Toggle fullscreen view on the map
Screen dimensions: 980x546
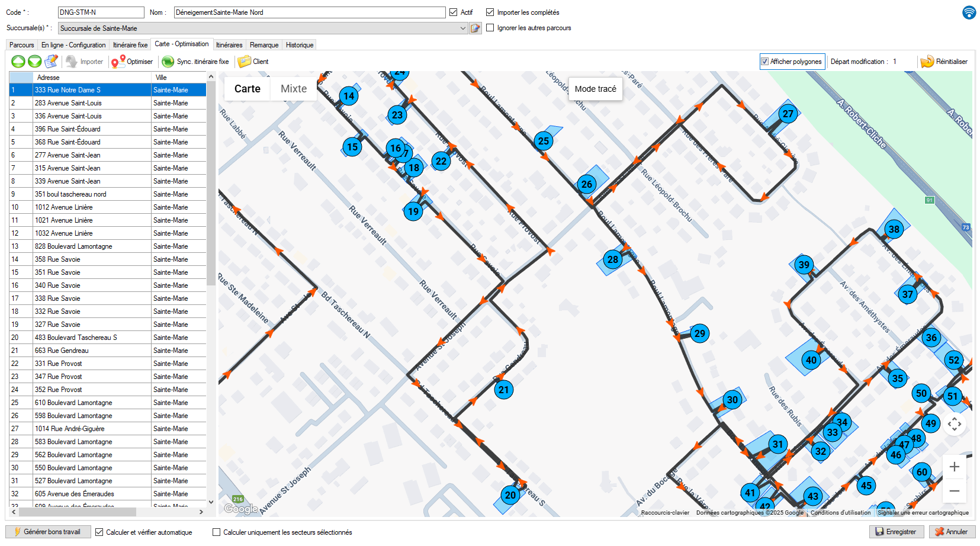(954, 424)
